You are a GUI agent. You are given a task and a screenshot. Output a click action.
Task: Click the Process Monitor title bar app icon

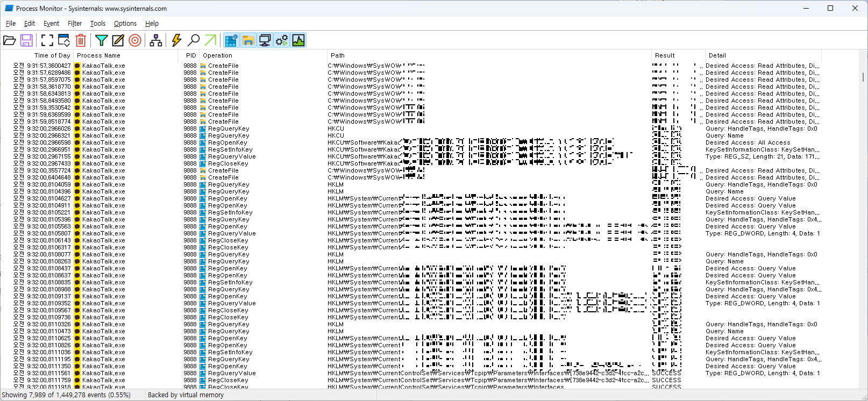coord(9,8)
